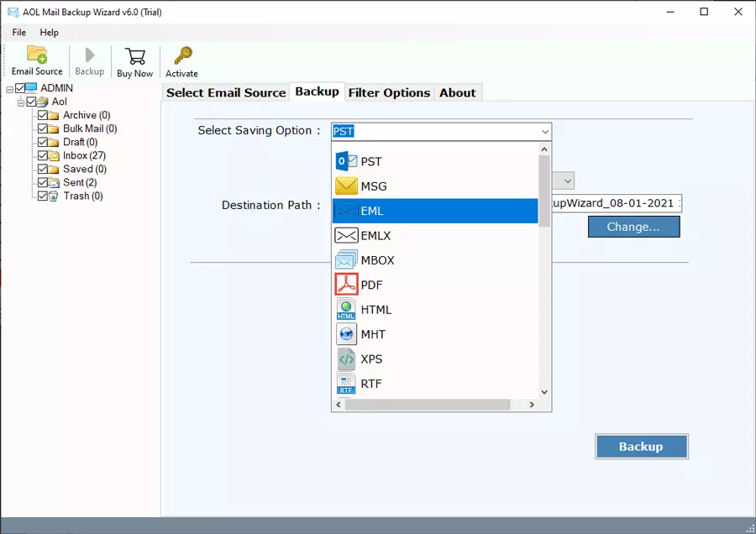Close the Select Saving Option dropdown arrow
Screen dimensions: 756x534
[x=545, y=132]
